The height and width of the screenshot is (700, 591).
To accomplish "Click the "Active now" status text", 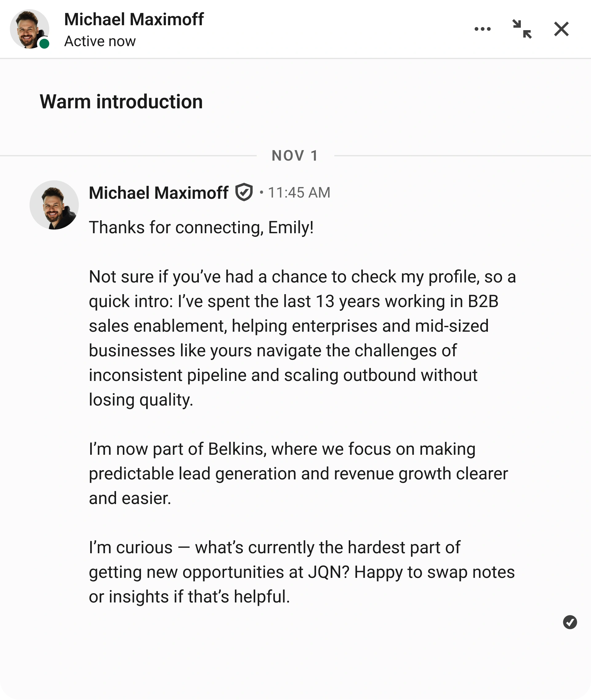I will point(100,42).
